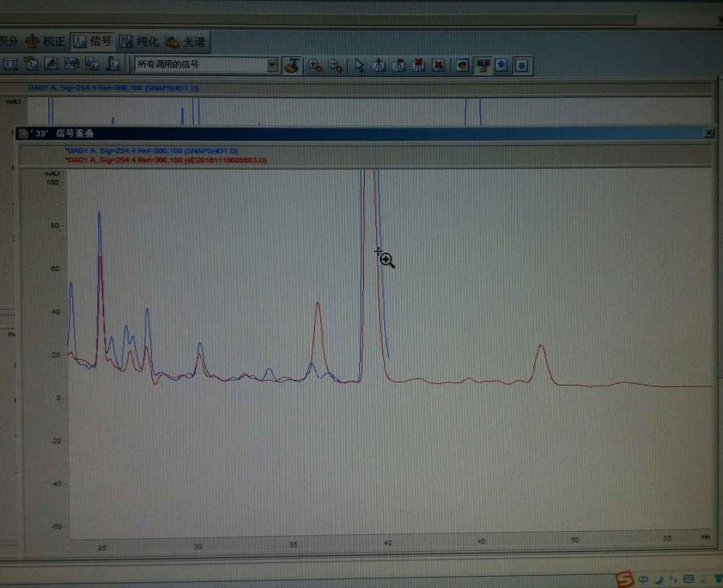Select the arrow pointer tool
This screenshot has height=588, width=723.
[359, 66]
